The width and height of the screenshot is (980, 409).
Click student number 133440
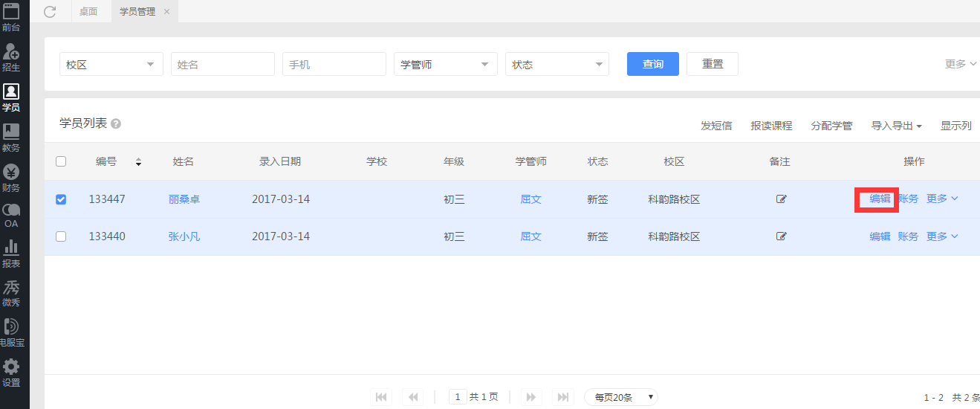pyautogui.click(x=107, y=236)
